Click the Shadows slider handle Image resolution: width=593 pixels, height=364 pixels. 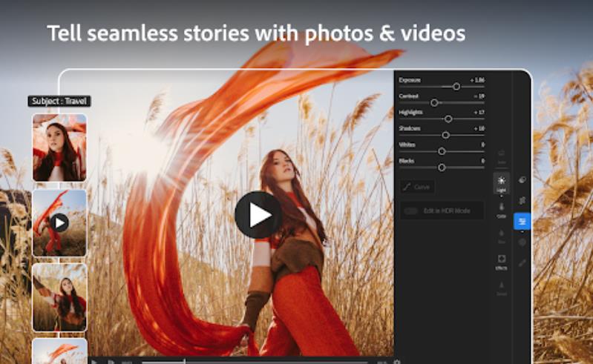446,135
